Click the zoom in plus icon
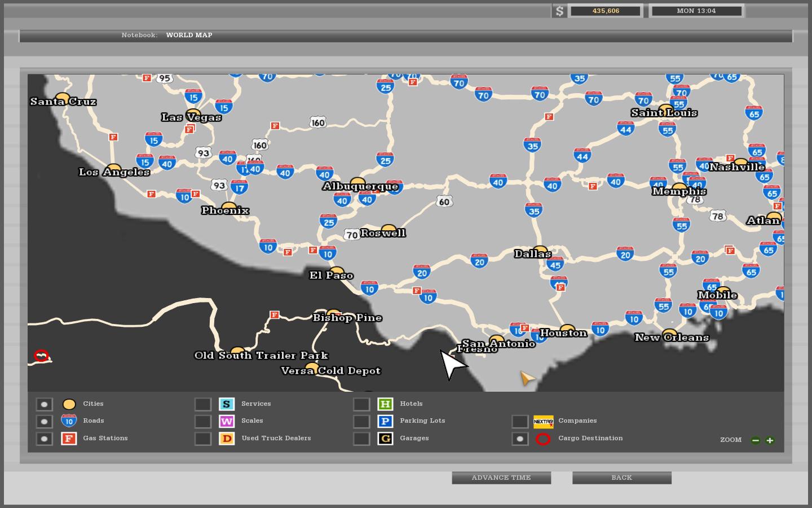The height and width of the screenshot is (508, 812). [770, 440]
